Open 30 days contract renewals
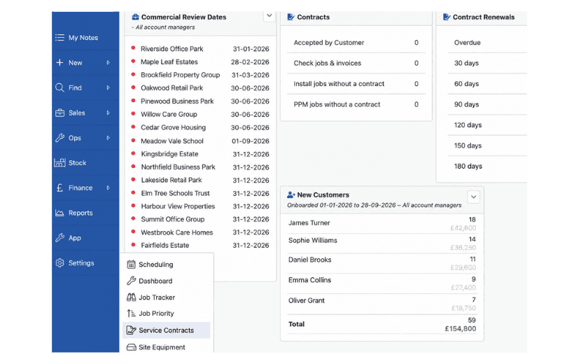The height and width of the screenshot is (364, 588). tap(487, 63)
